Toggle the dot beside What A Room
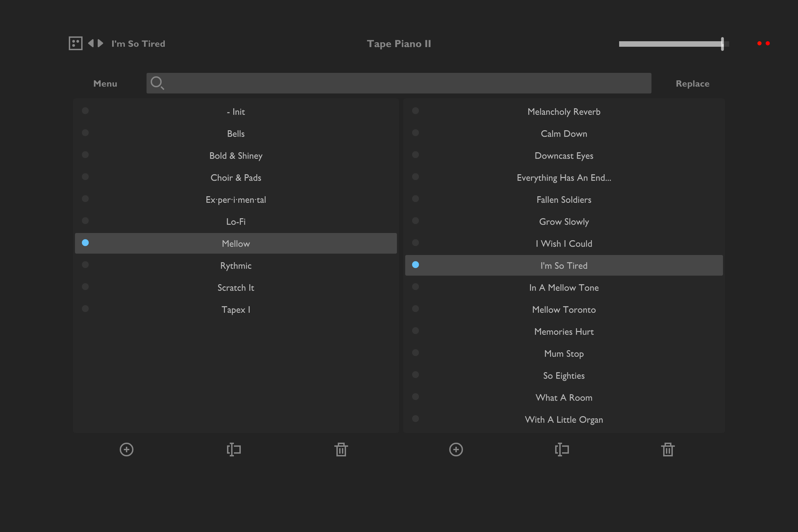Viewport: 798px width, 532px height. tap(416, 397)
